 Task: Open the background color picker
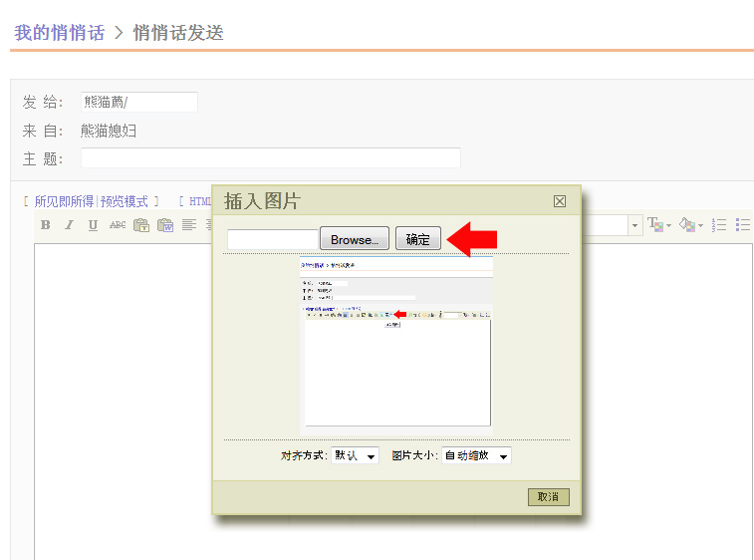point(689,225)
